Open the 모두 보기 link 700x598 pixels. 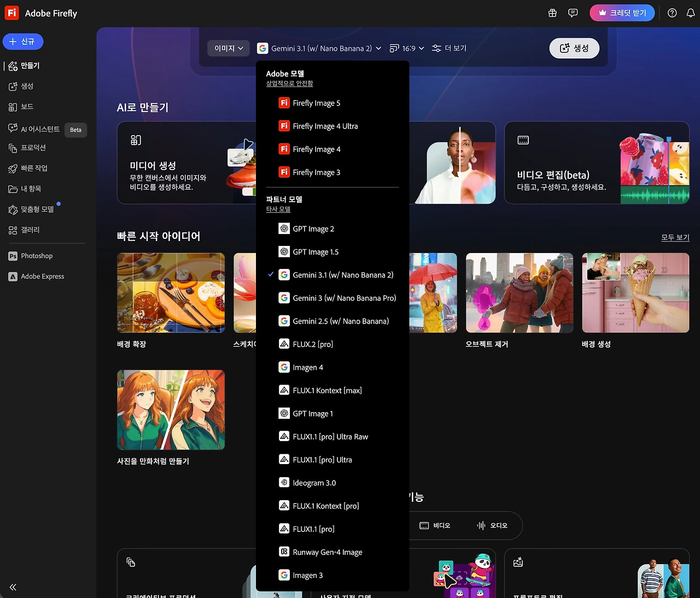(x=675, y=237)
